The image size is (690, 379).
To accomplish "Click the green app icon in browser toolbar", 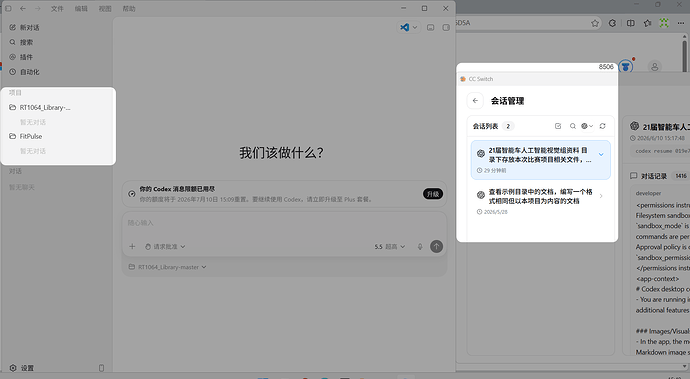I will point(664,23).
